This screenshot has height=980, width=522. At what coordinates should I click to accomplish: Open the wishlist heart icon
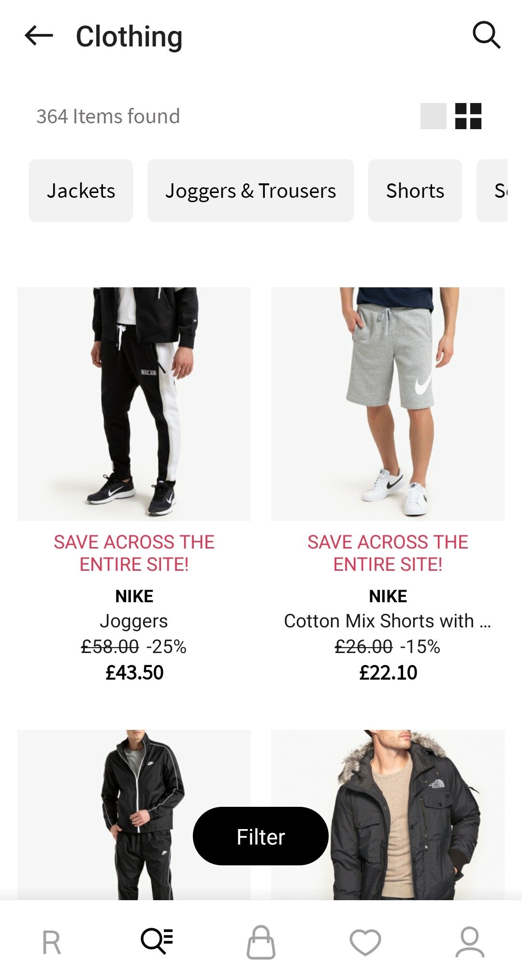365,942
